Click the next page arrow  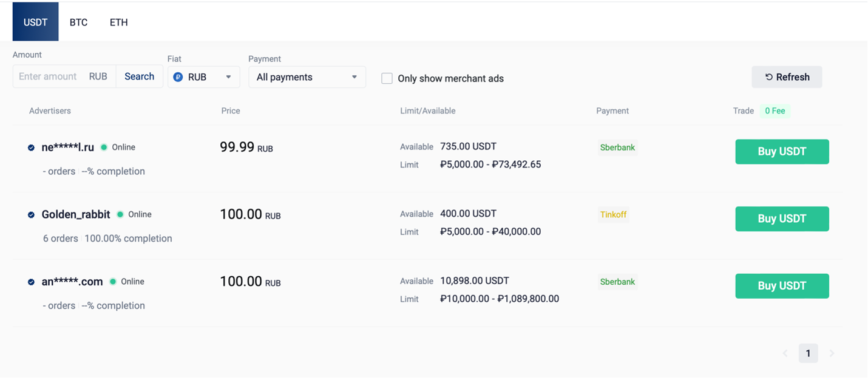tap(832, 353)
